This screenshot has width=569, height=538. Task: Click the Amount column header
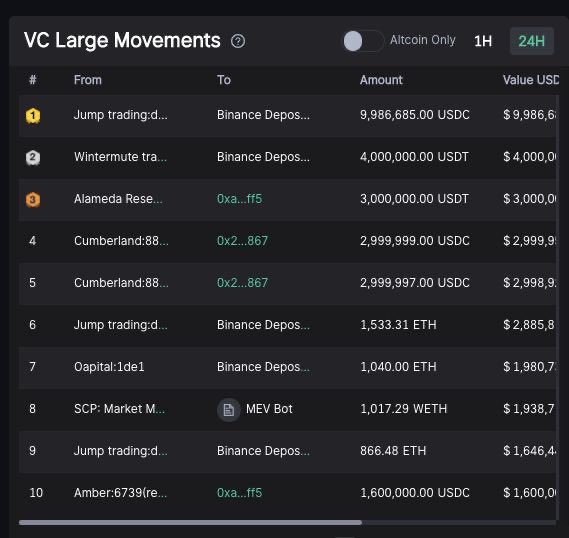[x=381, y=80]
